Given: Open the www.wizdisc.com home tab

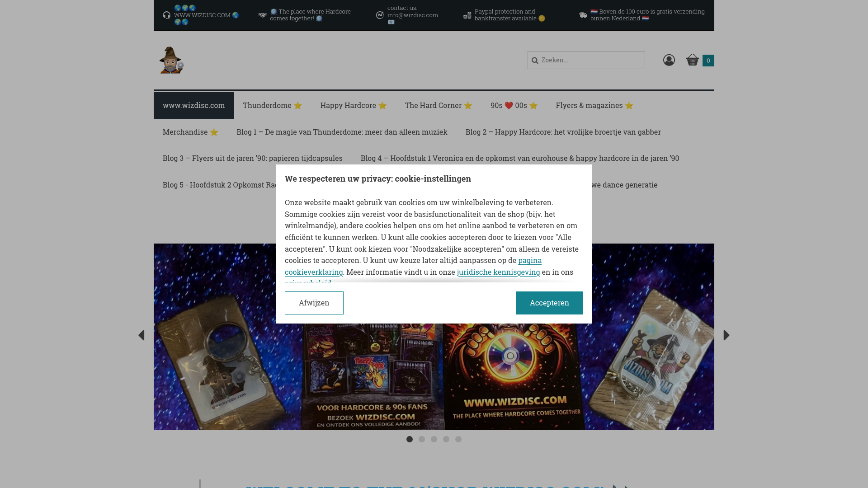Looking at the screenshot, I should pyautogui.click(x=194, y=105).
